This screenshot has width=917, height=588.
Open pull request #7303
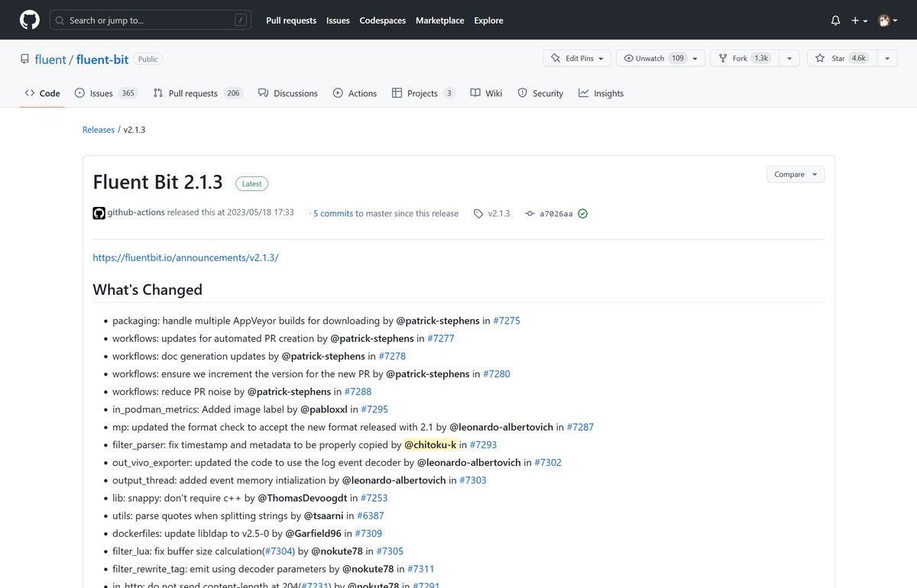tap(473, 480)
